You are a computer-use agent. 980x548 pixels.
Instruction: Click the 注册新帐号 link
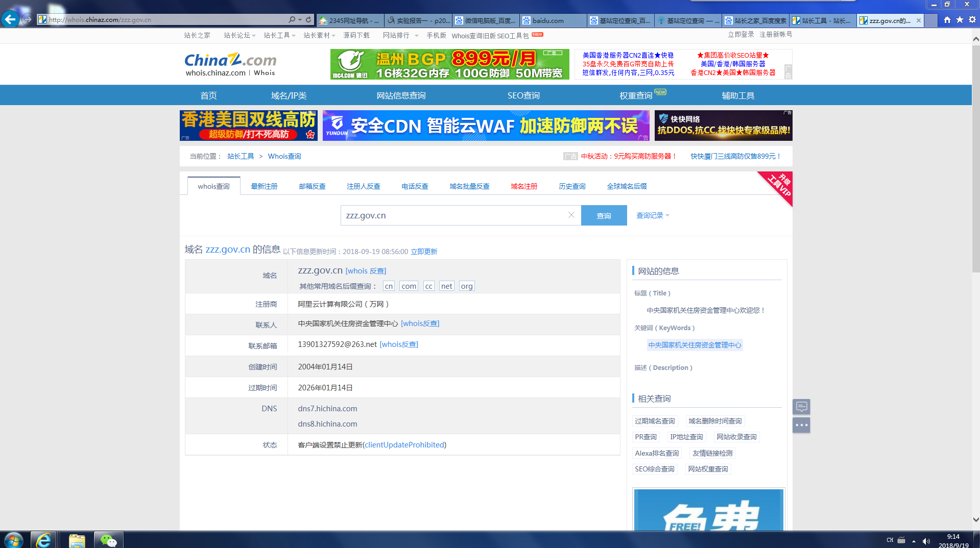(776, 34)
